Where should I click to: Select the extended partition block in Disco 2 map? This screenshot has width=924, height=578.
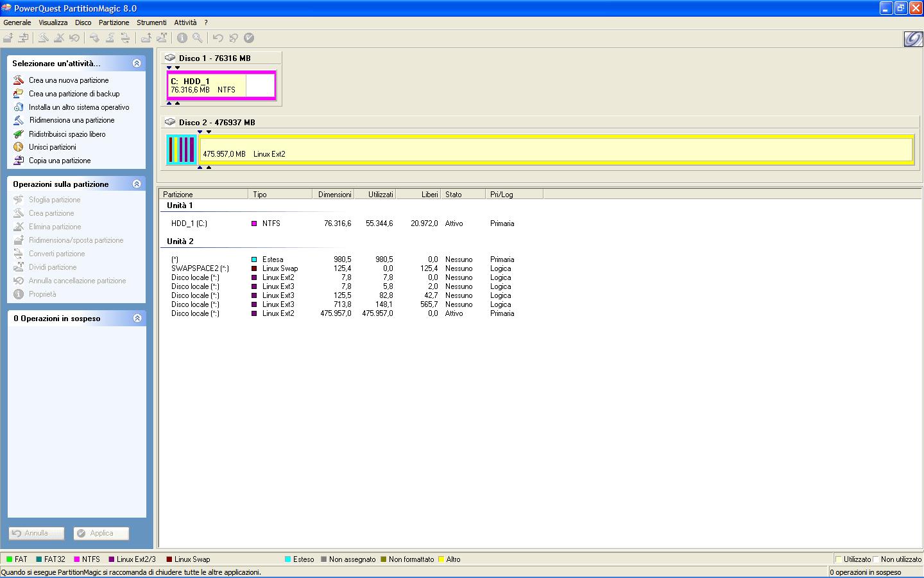pyautogui.click(x=182, y=150)
